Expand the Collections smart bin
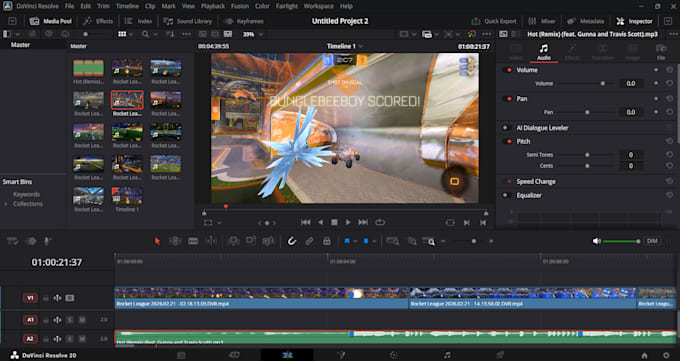The width and height of the screenshot is (680, 361). click(x=6, y=204)
